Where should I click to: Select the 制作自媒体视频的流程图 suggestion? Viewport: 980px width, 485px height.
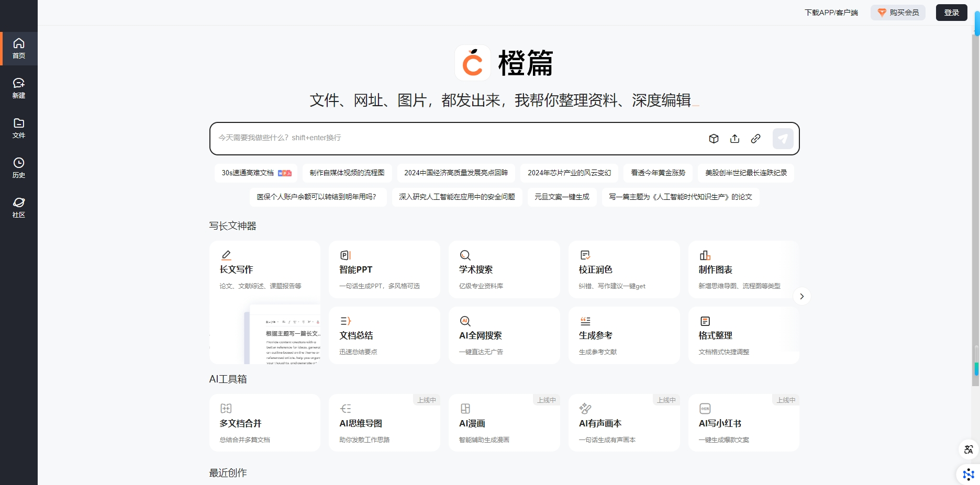point(347,173)
